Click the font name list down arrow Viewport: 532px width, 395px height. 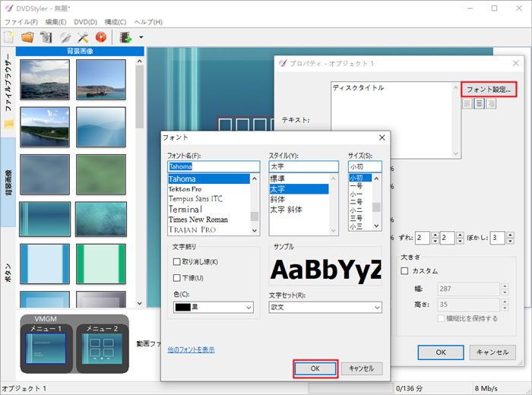click(x=255, y=230)
